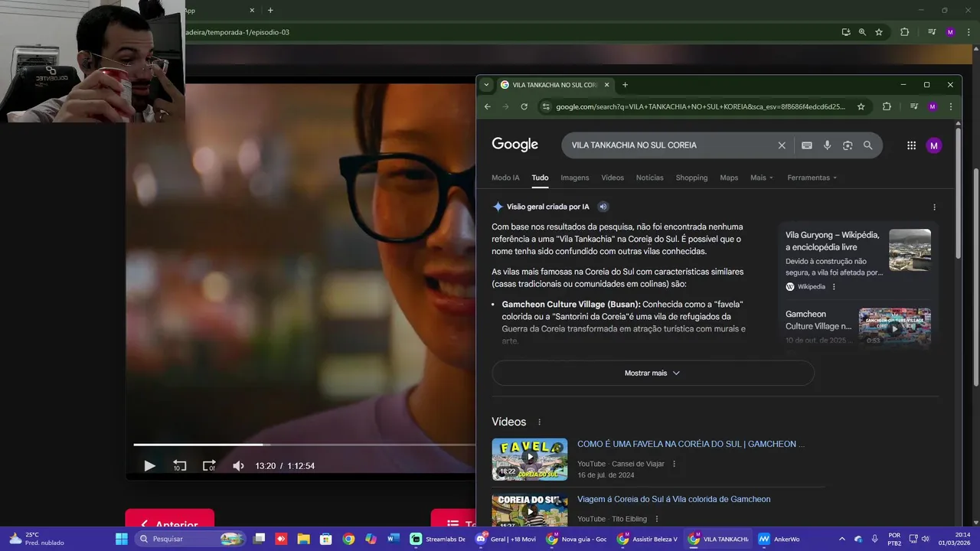Seek on the video progress bar
The image size is (980, 551).
[304, 445]
